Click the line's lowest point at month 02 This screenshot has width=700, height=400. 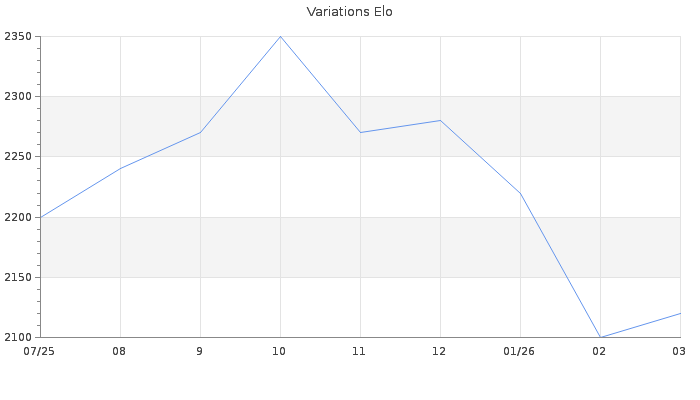(x=600, y=337)
